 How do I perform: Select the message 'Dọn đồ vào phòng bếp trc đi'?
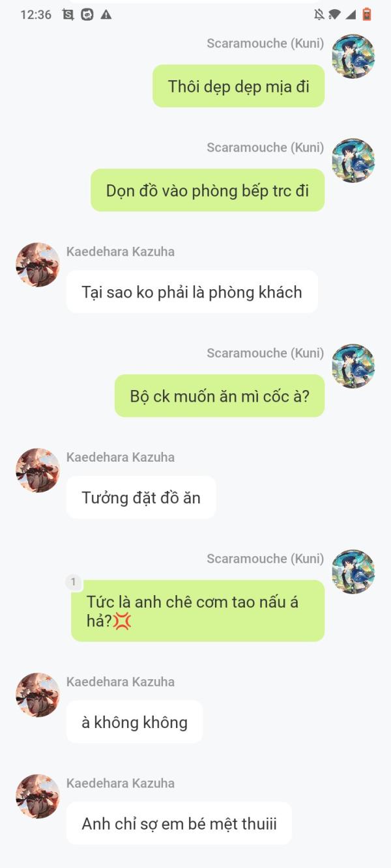click(x=207, y=190)
